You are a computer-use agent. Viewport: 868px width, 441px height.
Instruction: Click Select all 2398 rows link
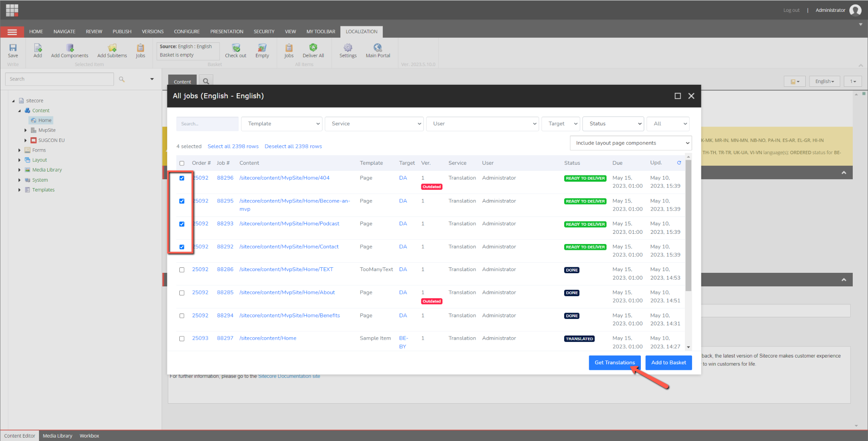(233, 147)
